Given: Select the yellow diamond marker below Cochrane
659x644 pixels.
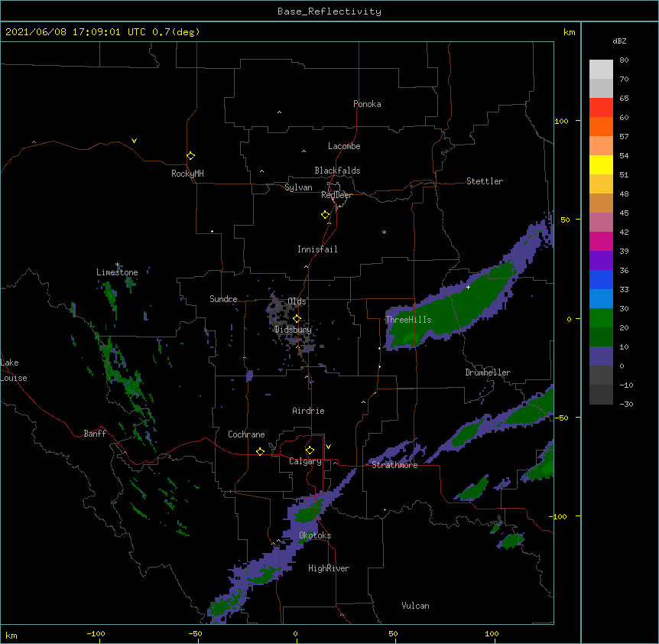Looking at the screenshot, I should [260, 451].
